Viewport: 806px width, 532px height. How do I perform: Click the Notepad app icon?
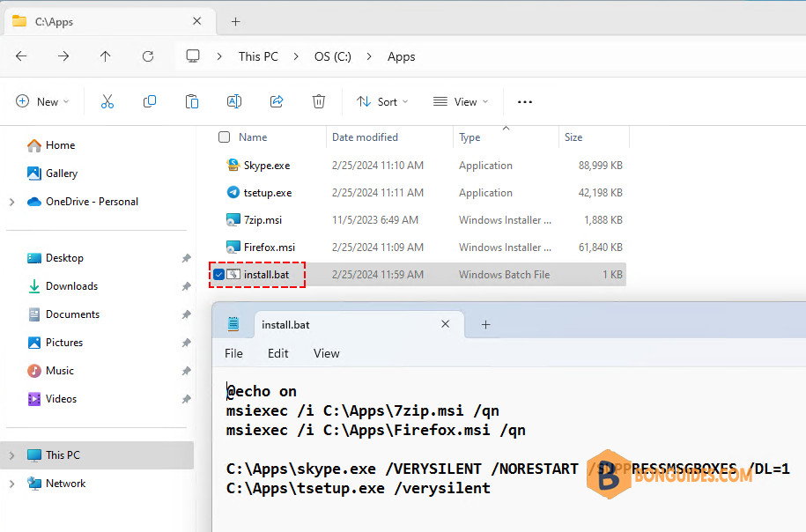point(233,324)
